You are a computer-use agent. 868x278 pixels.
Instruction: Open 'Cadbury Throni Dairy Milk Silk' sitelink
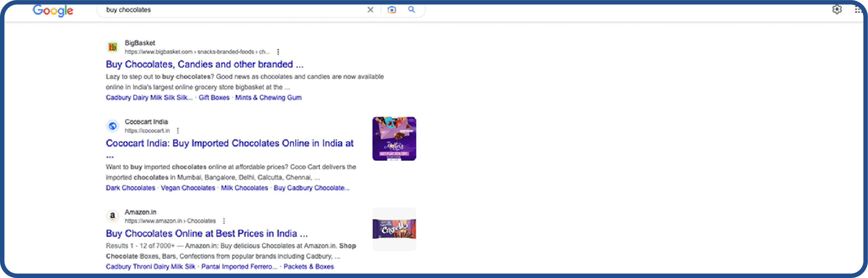tap(151, 267)
